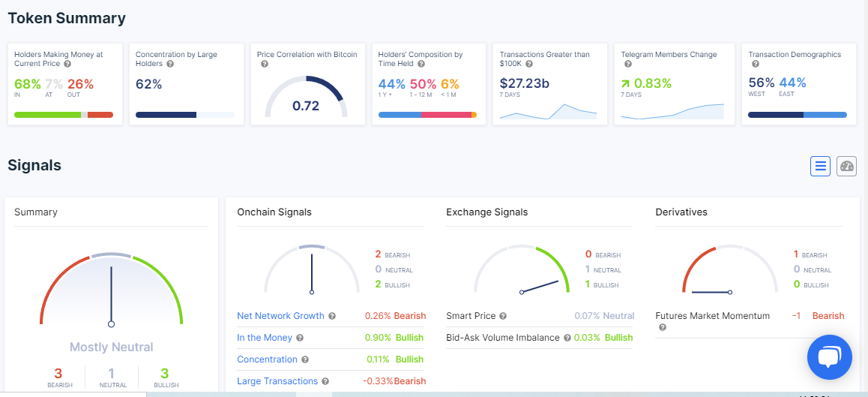
Task: Click the Telegram Members Change trend chart
Action: [672, 111]
